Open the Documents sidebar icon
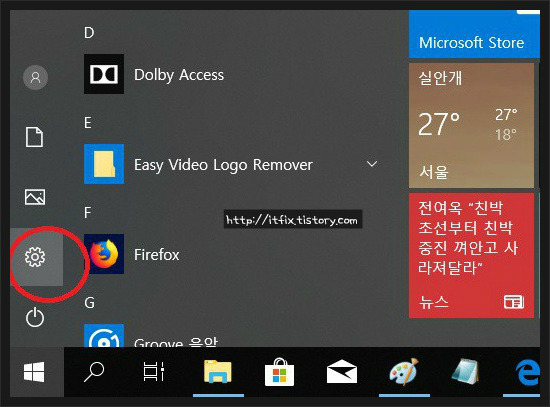Viewport: 550px width, 407px height. click(x=35, y=137)
